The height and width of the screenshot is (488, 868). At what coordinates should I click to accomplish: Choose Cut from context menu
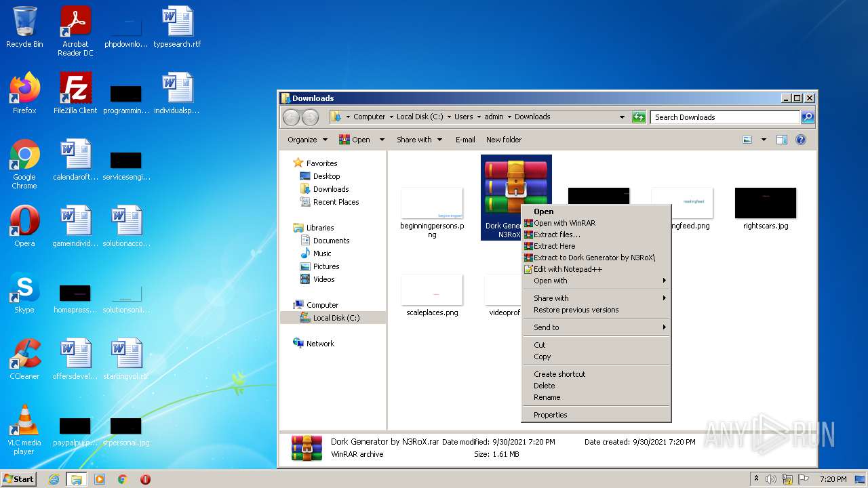point(596,345)
